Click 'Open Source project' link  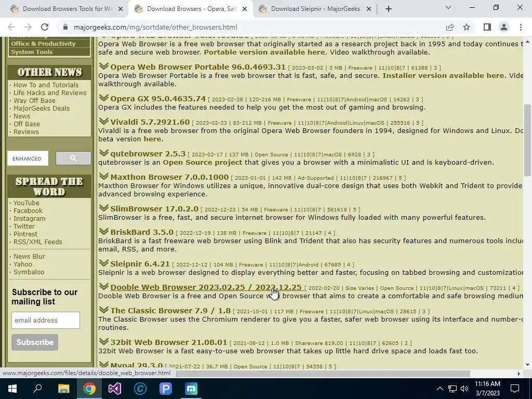[x=203, y=162]
